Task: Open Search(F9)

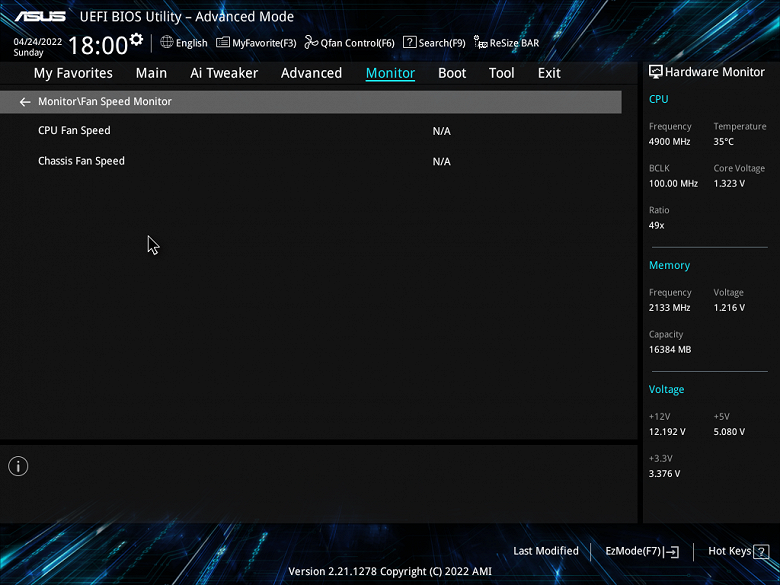Action: point(442,43)
